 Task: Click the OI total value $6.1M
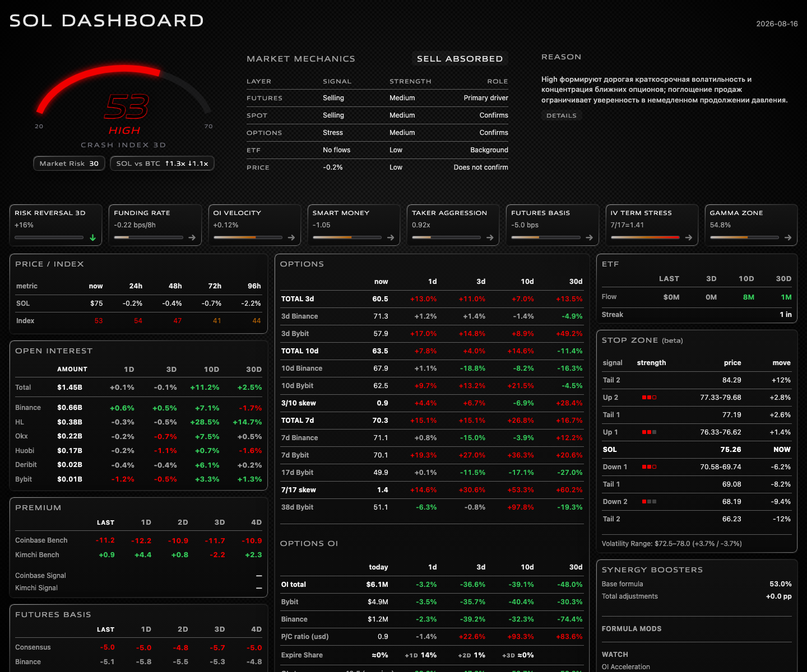click(377, 585)
